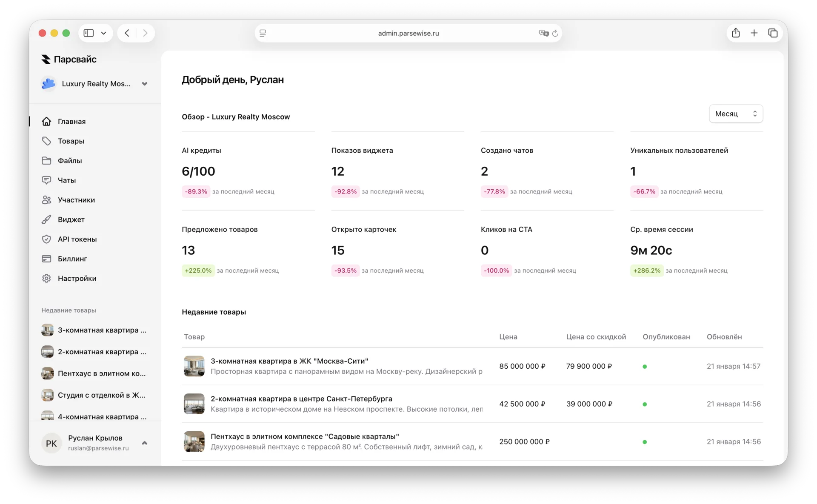This screenshot has width=817, height=504.
Task: Click the new tab plus icon
Action: tap(754, 33)
